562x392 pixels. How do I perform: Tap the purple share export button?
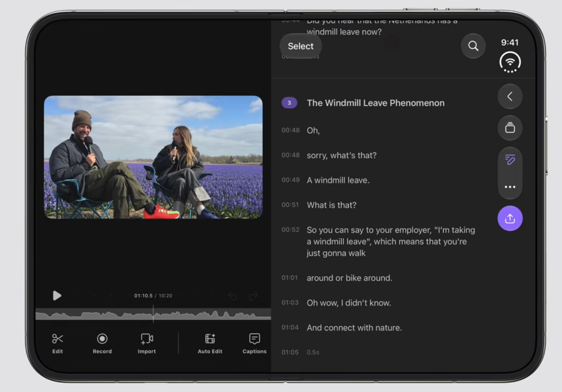(x=510, y=218)
